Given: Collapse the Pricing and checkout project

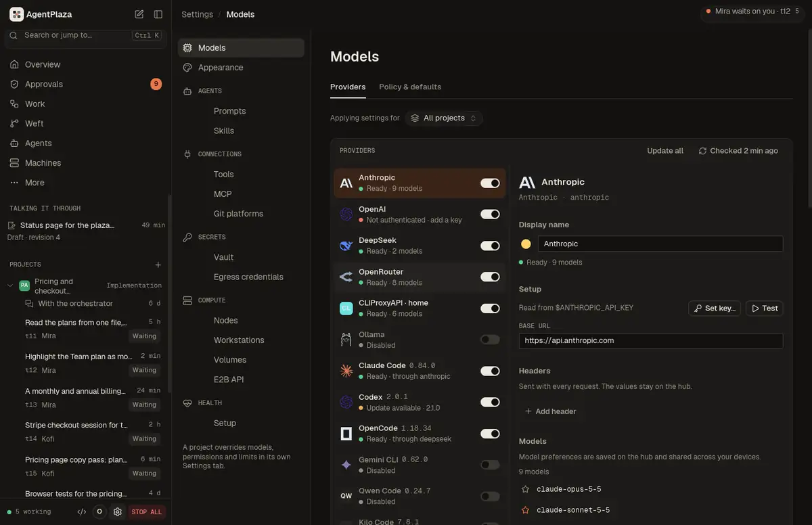Looking at the screenshot, I should pyautogui.click(x=10, y=286).
